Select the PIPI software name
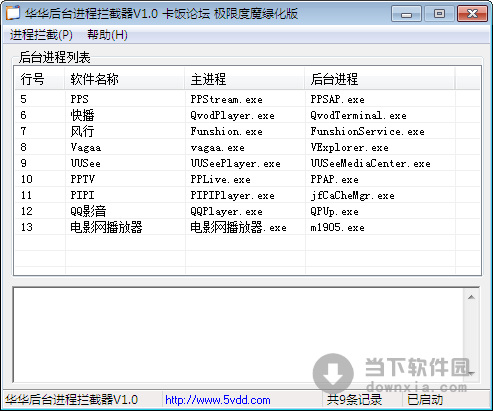 (82, 195)
